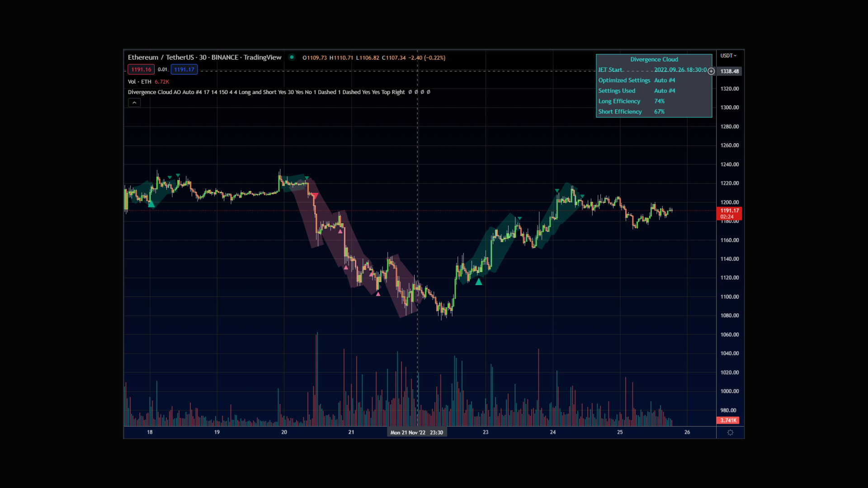Click the blue buy price button showing 1191.17
The height and width of the screenshot is (488, 868).
pos(184,69)
